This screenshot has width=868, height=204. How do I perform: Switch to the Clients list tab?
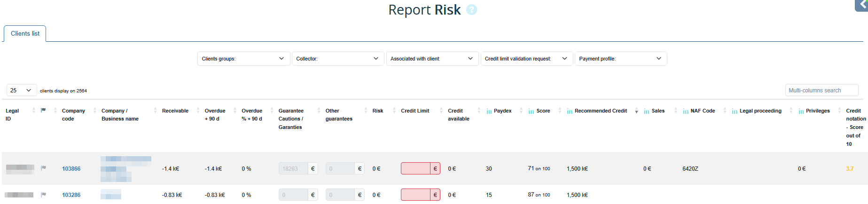click(25, 34)
